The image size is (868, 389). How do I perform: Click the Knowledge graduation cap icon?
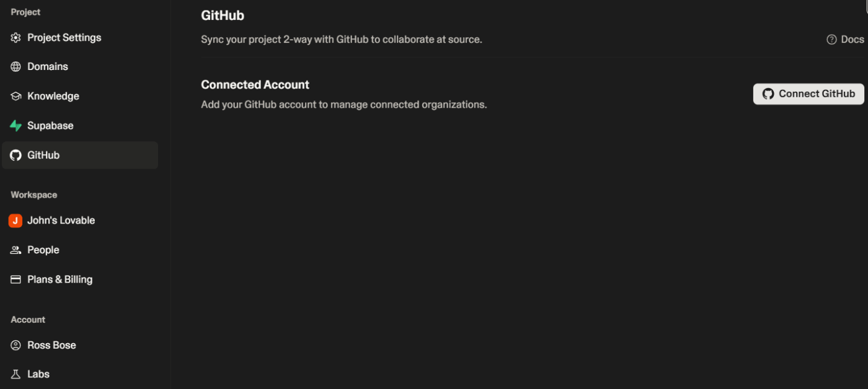pos(15,95)
